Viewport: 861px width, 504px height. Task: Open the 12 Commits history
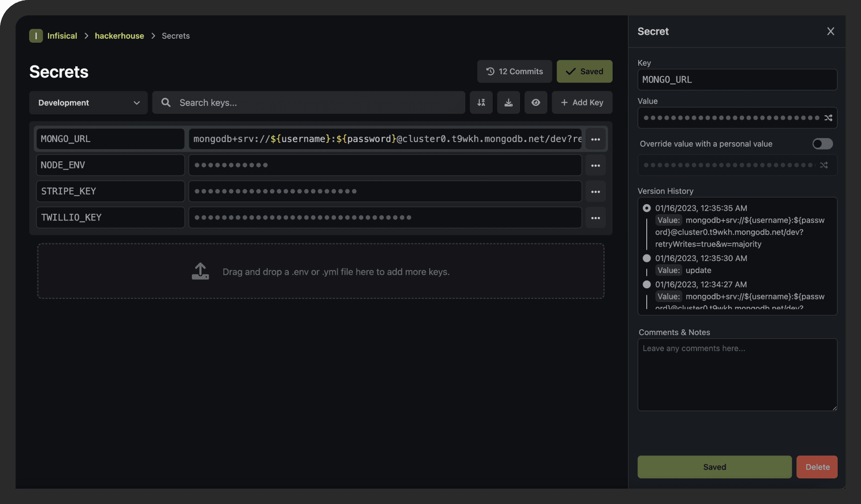point(514,71)
